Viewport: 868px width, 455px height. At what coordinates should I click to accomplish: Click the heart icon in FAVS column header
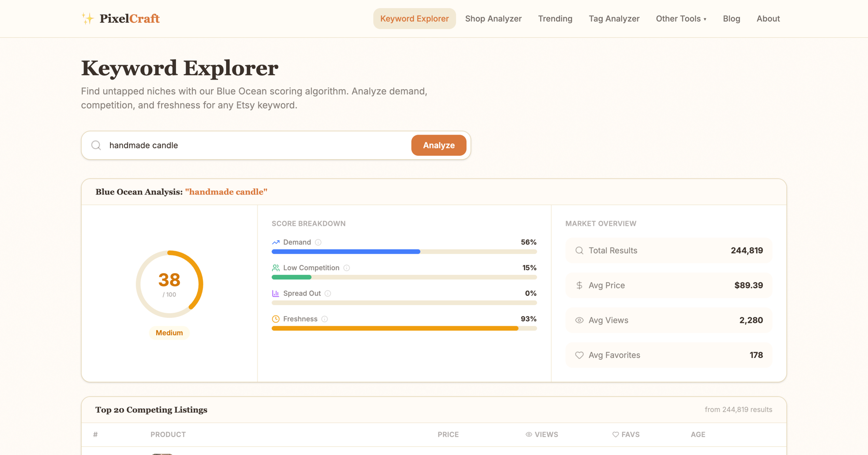pos(616,435)
